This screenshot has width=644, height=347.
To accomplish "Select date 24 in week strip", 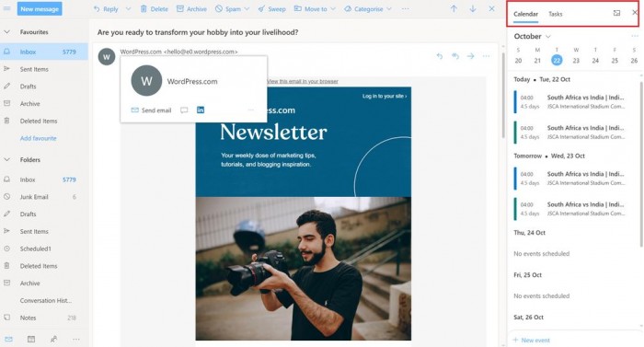I will pos(595,61).
